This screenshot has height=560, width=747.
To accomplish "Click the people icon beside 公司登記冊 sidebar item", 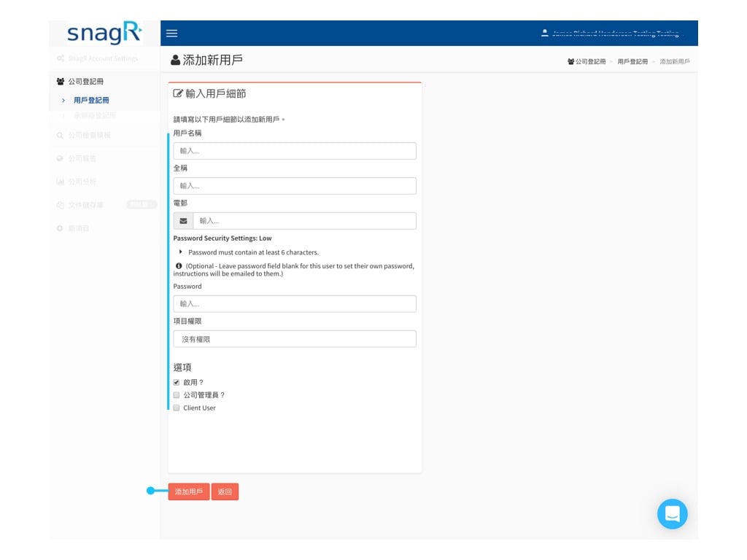I will click(x=61, y=82).
